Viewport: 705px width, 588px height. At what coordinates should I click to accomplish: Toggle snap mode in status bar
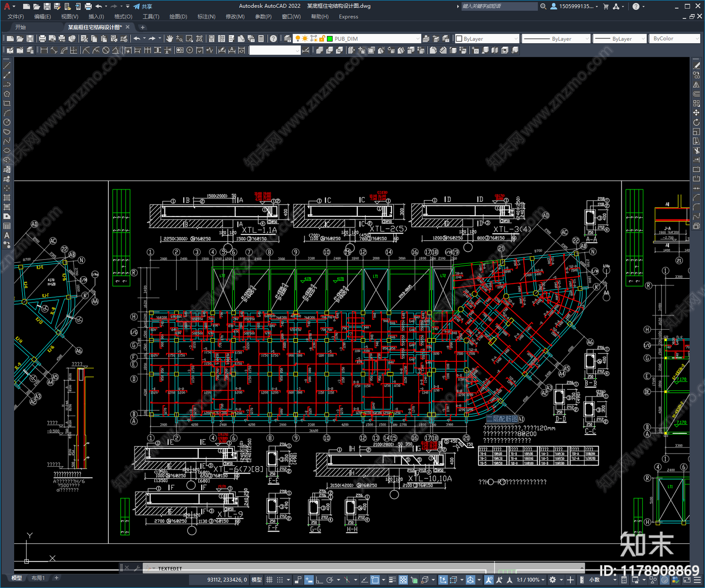coord(280,580)
